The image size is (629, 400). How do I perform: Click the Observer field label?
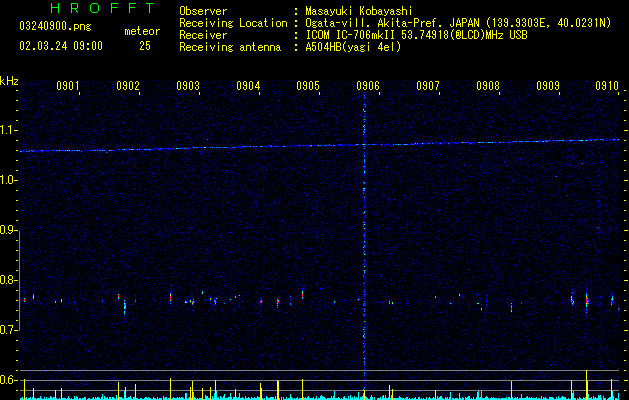203,11
